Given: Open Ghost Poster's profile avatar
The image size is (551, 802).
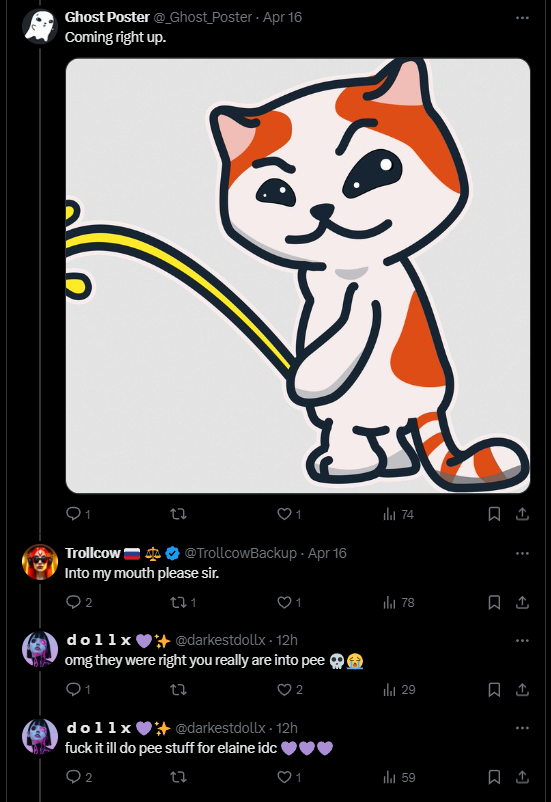Looking at the screenshot, I should tap(40, 27).
